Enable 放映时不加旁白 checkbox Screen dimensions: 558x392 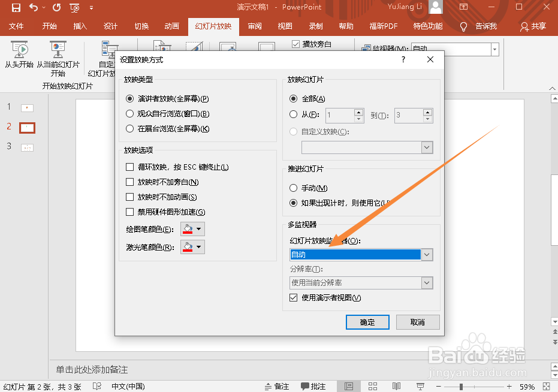130,182
